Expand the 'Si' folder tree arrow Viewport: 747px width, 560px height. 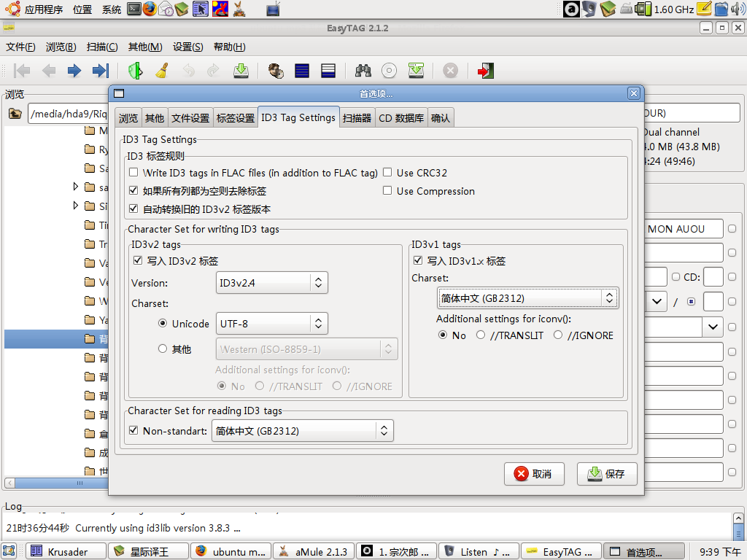tap(75, 206)
